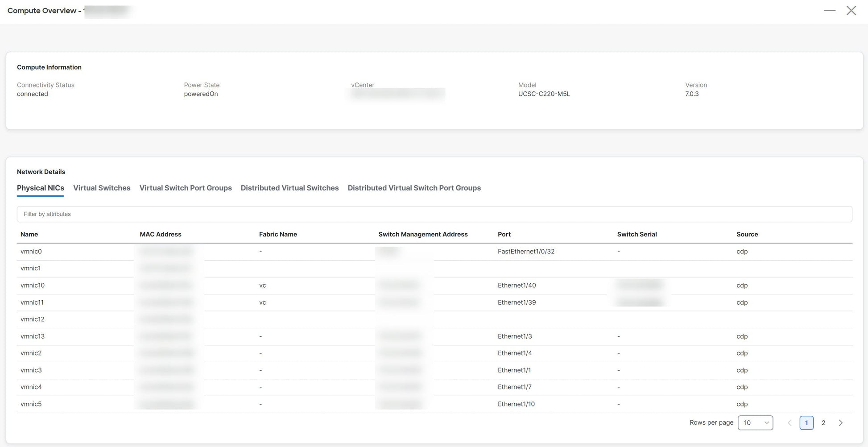868x447 pixels.
Task: Click the Fabric Name column header
Action: coord(278,235)
